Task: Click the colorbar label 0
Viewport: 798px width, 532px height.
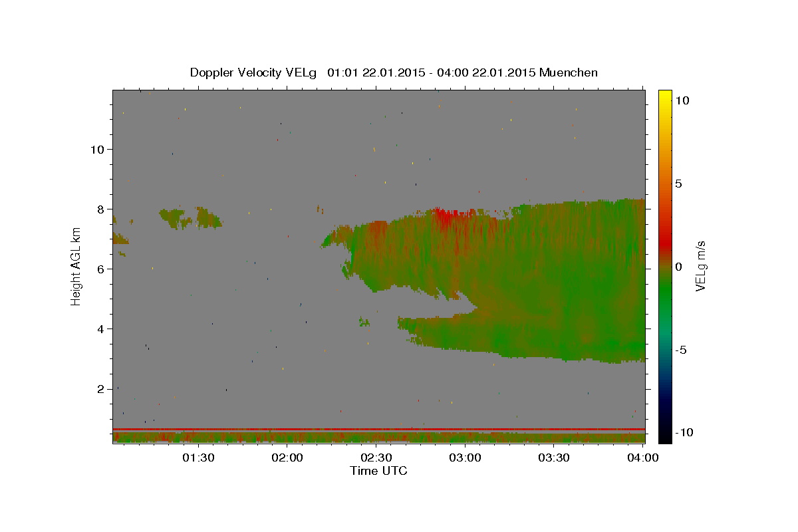Action: [x=679, y=267]
